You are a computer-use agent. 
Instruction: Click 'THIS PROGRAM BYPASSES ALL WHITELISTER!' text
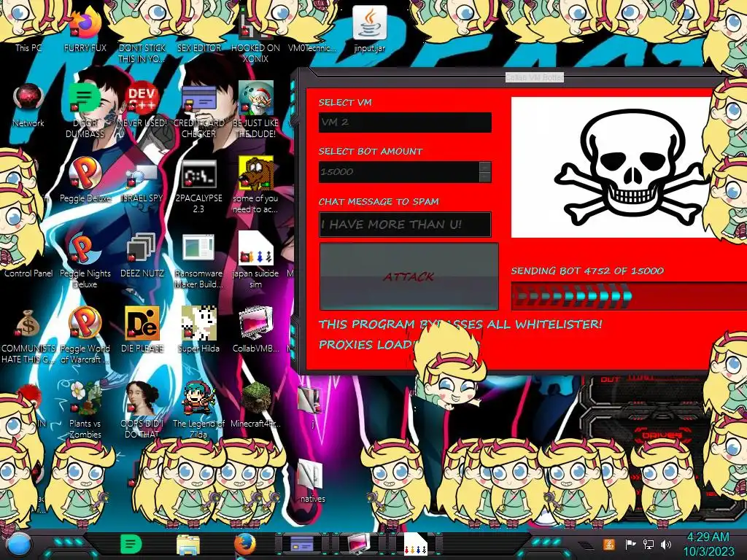460,324
